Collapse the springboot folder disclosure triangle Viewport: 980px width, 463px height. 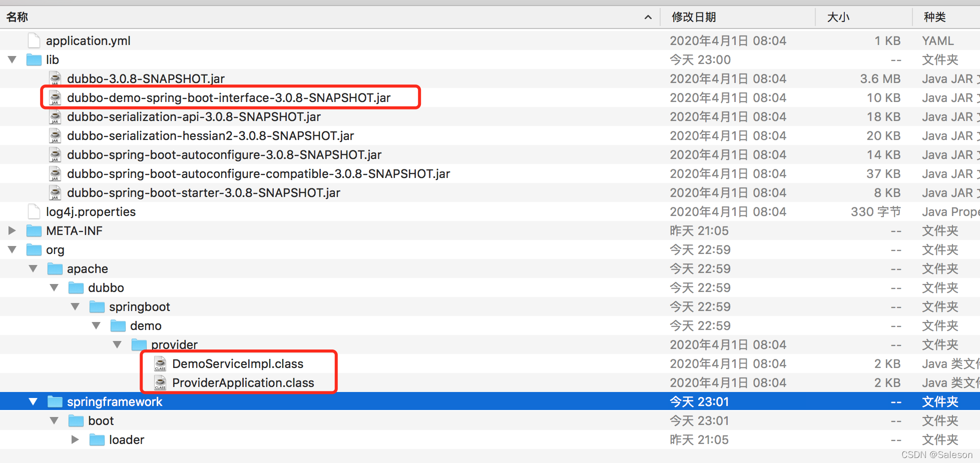click(x=75, y=306)
